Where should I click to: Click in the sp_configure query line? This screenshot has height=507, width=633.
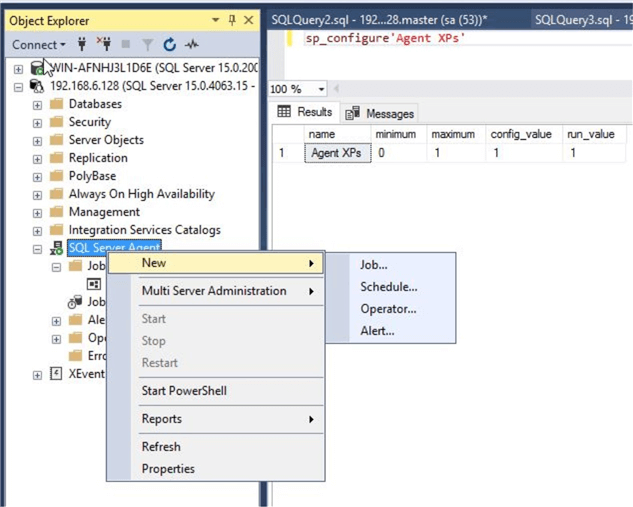[x=385, y=38]
